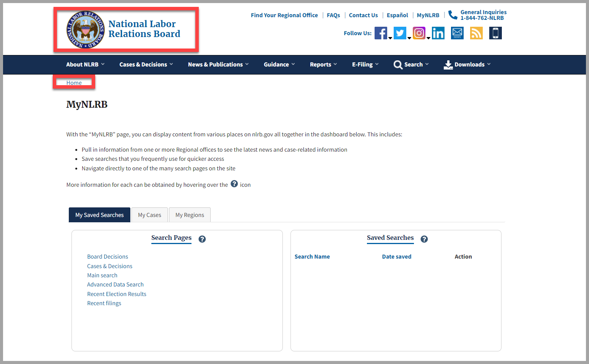Click the General Inquiries phone number

pos(482,18)
